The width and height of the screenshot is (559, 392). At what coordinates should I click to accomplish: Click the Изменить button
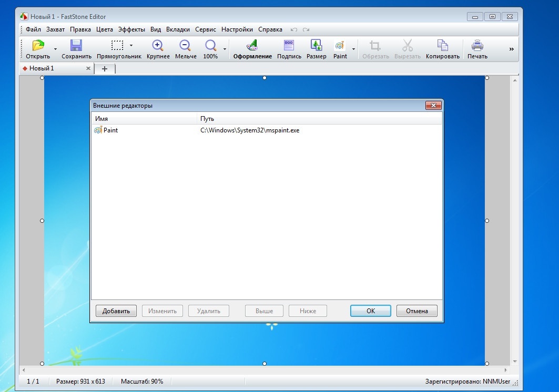point(162,311)
